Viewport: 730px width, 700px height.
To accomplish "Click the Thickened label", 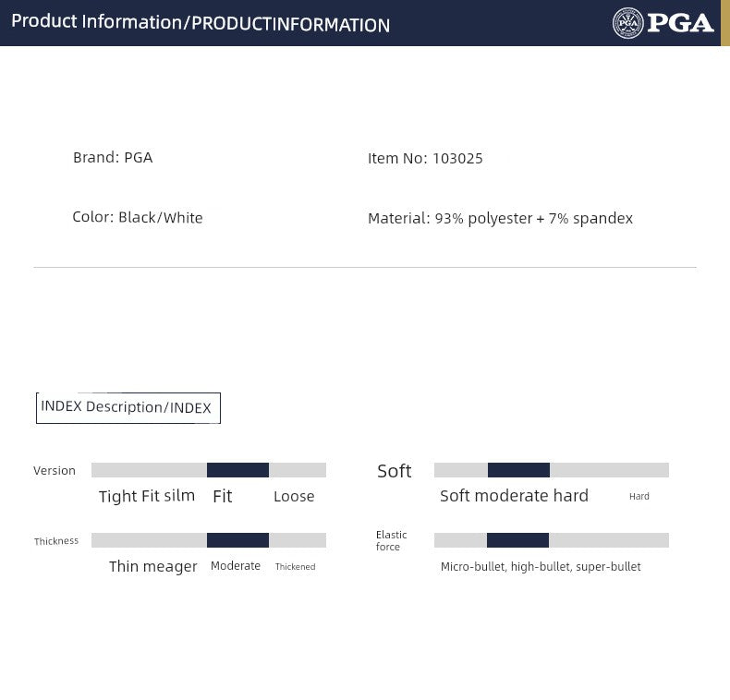I will (x=296, y=567).
